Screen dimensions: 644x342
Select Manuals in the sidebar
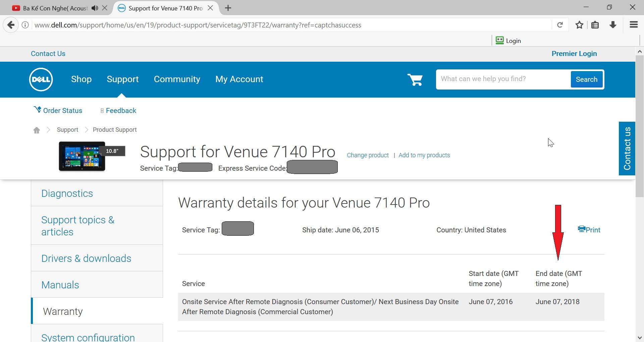click(x=97, y=285)
